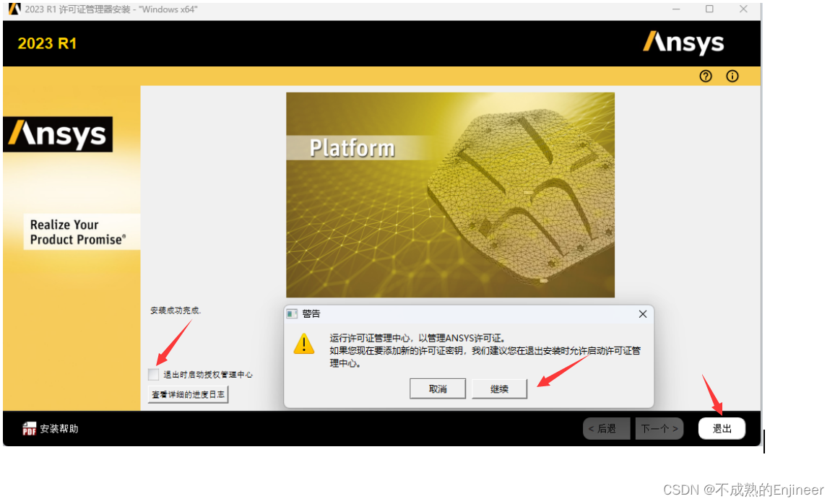Minimize the installer window

pyautogui.click(x=676, y=9)
